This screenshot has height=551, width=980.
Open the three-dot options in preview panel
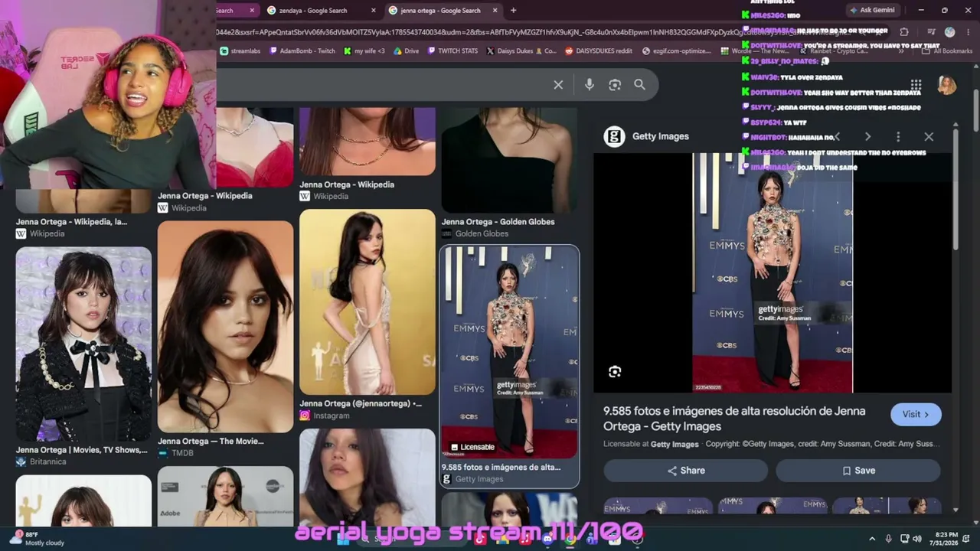898,136
